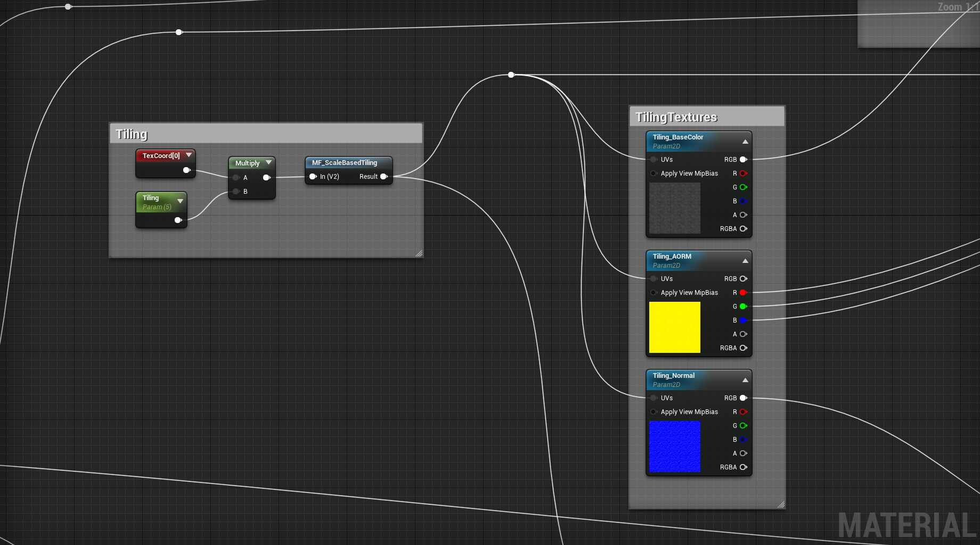The width and height of the screenshot is (980, 545).
Task: Select the blue B pin on Tiling_AORM
Action: [x=743, y=320]
